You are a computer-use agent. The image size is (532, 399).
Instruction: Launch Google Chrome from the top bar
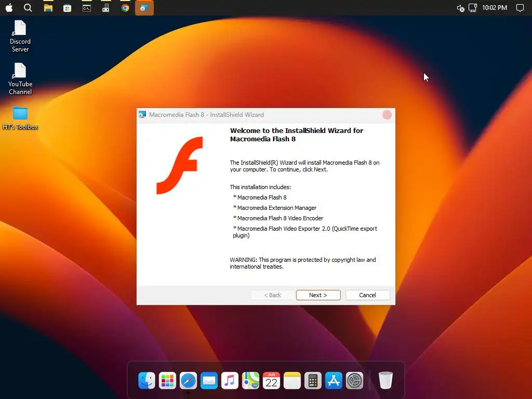pos(125,7)
